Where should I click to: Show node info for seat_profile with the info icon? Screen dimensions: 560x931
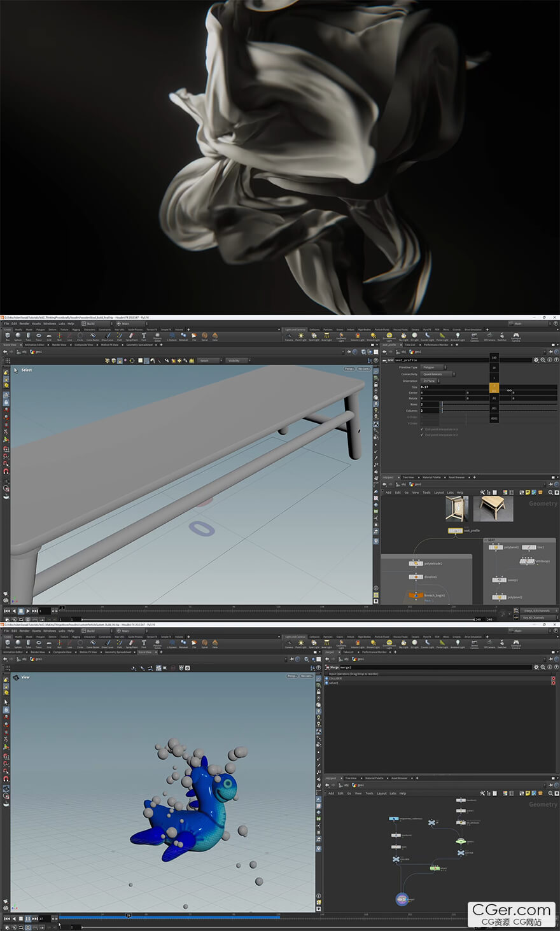[x=549, y=360]
